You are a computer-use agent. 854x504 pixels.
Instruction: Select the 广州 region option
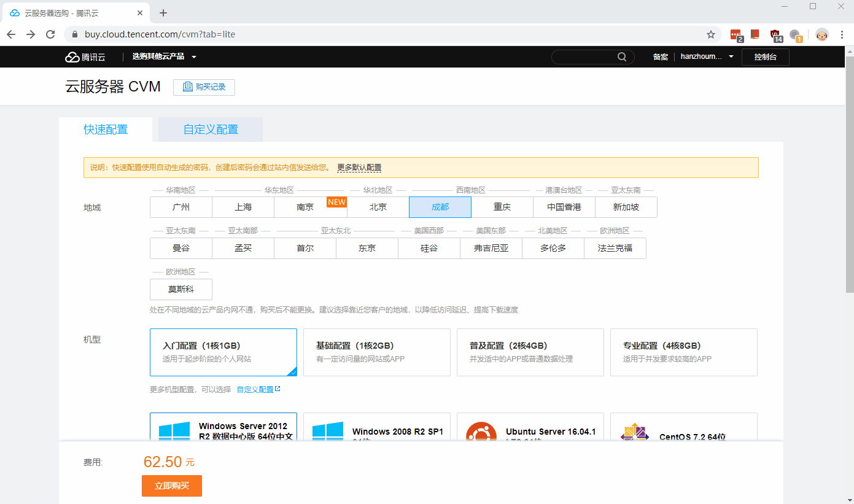pos(181,207)
